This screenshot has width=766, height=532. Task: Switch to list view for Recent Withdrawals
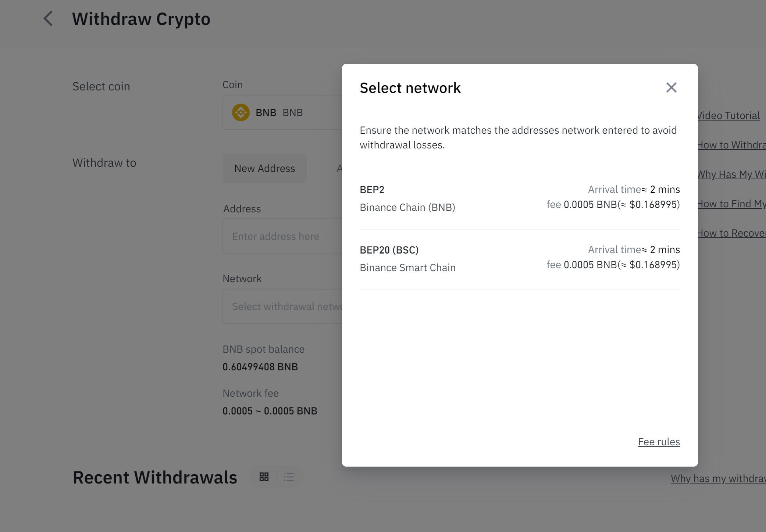pyautogui.click(x=289, y=477)
